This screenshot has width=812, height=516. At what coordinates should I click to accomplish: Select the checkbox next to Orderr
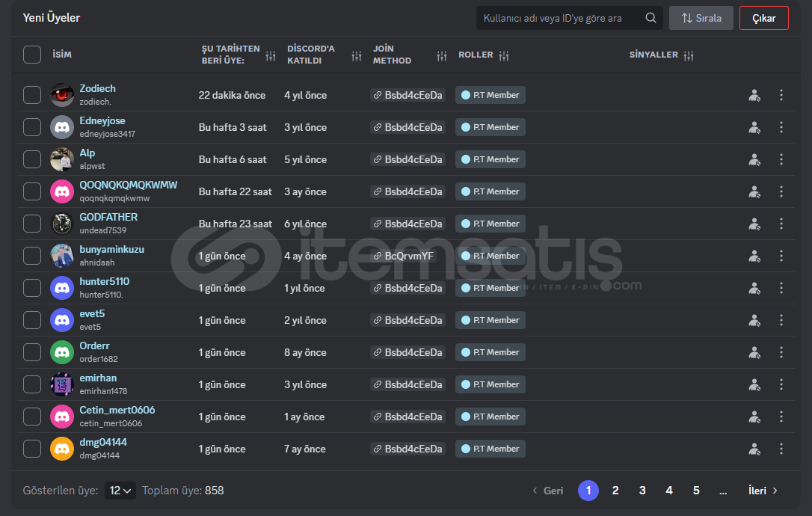[x=32, y=352]
